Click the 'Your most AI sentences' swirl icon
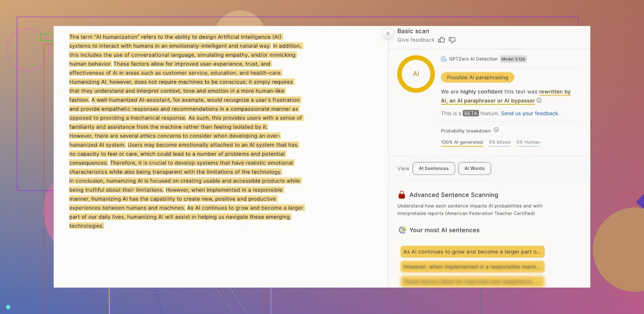644x314 pixels. pos(402,230)
